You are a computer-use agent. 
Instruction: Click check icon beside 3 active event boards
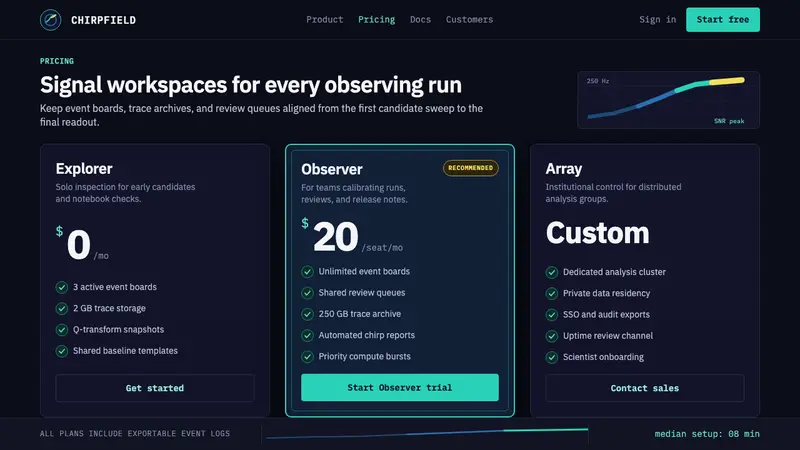tap(62, 287)
